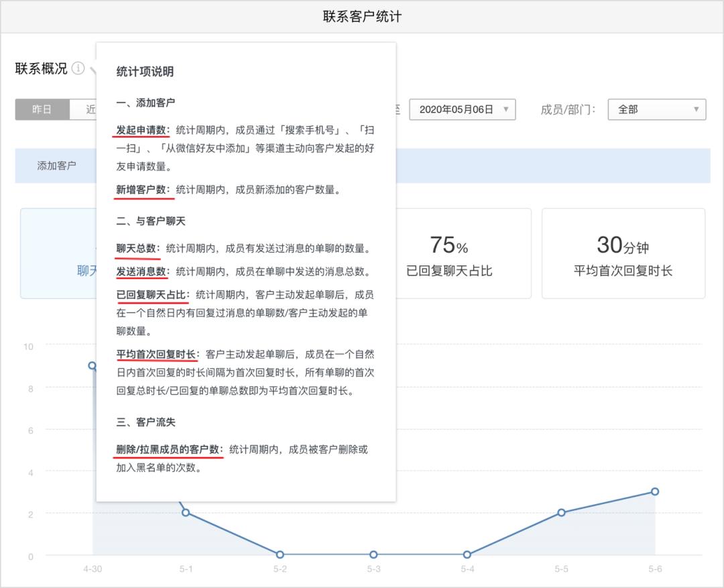Click the chart data point for 4-30

[x=93, y=365]
